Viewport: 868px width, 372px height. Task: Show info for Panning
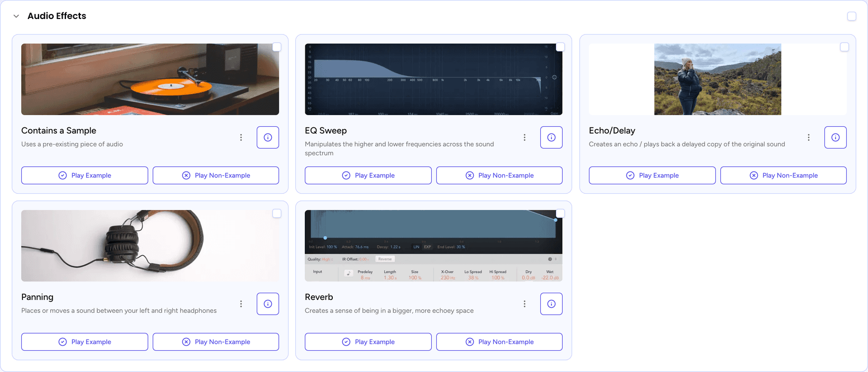click(268, 304)
